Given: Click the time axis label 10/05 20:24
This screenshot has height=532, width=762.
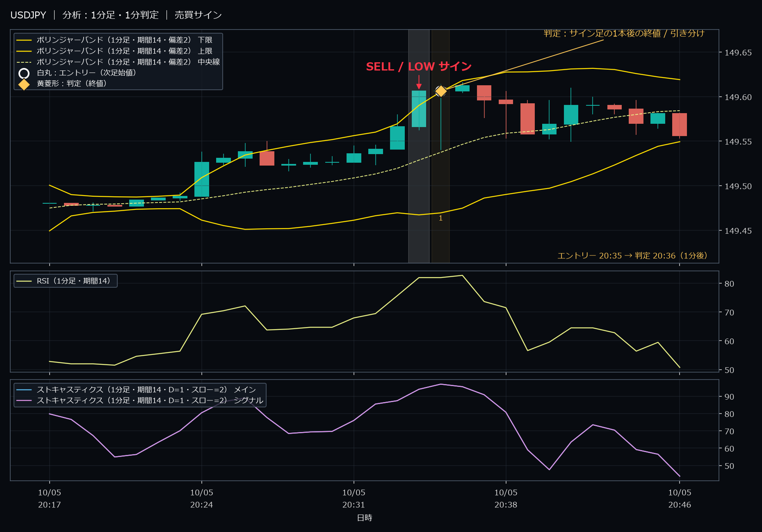Looking at the screenshot, I should pyautogui.click(x=202, y=498).
